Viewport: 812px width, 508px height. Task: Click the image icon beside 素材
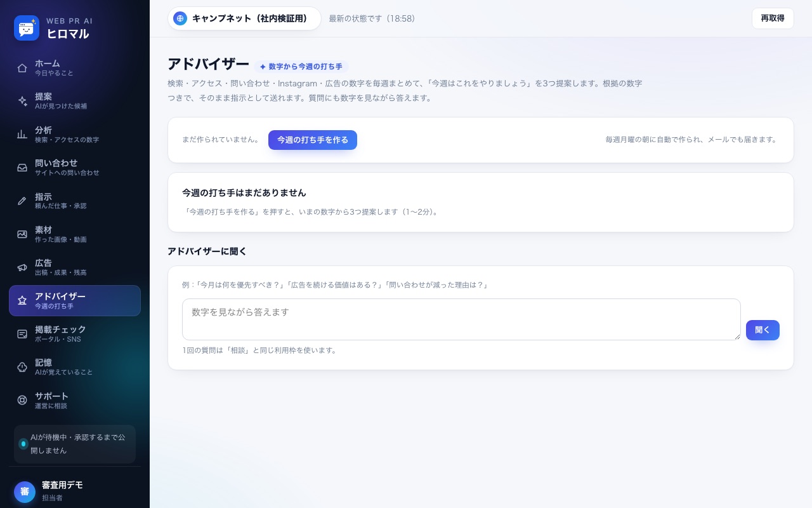pos(22,234)
